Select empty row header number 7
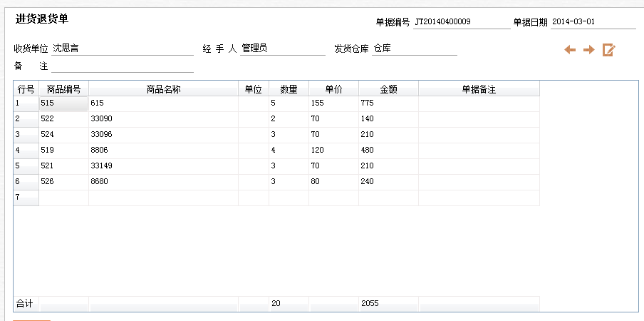This screenshot has height=321, width=644. pos(26,198)
